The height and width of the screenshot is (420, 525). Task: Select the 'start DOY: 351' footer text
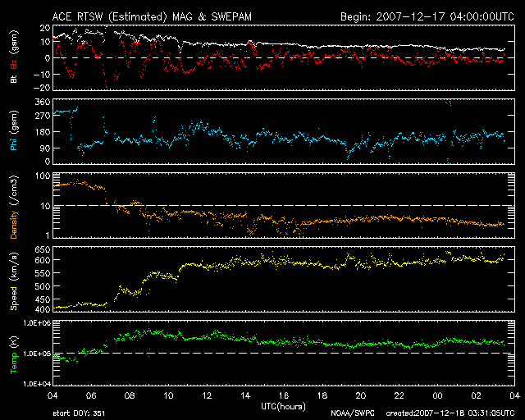[x=79, y=413]
